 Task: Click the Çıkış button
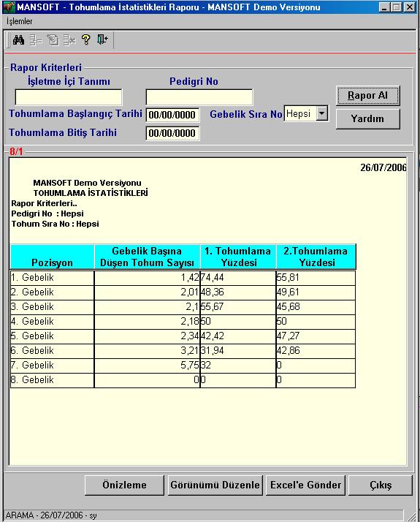(381, 485)
